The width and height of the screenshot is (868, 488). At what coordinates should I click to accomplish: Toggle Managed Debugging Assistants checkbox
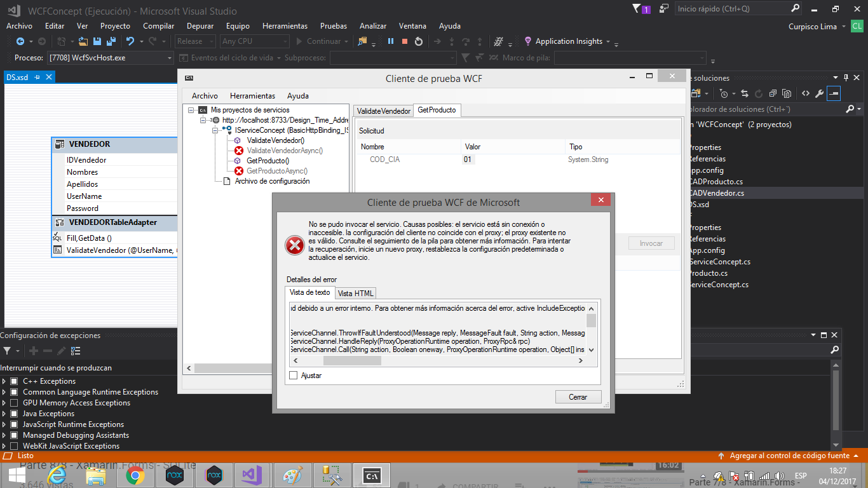(14, 435)
